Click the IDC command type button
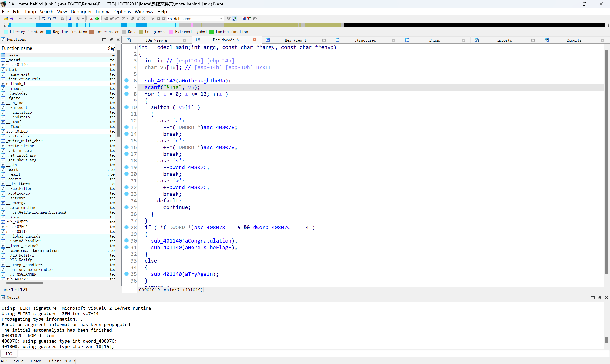The width and height of the screenshot is (610, 364). (x=9, y=354)
